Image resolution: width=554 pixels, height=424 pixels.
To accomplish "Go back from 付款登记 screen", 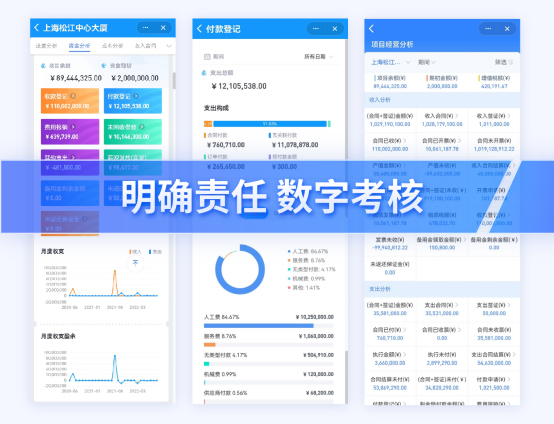I will point(199,29).
